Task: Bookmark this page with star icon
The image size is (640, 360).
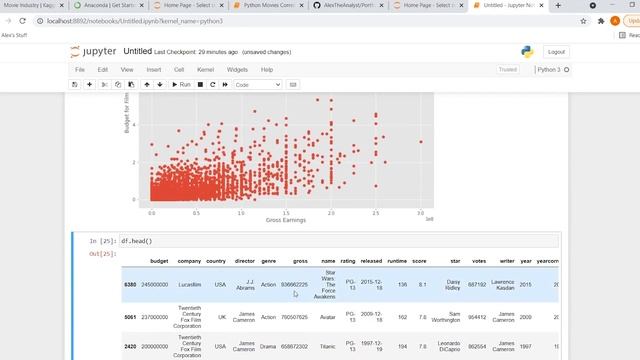Action: pos(583,21)
